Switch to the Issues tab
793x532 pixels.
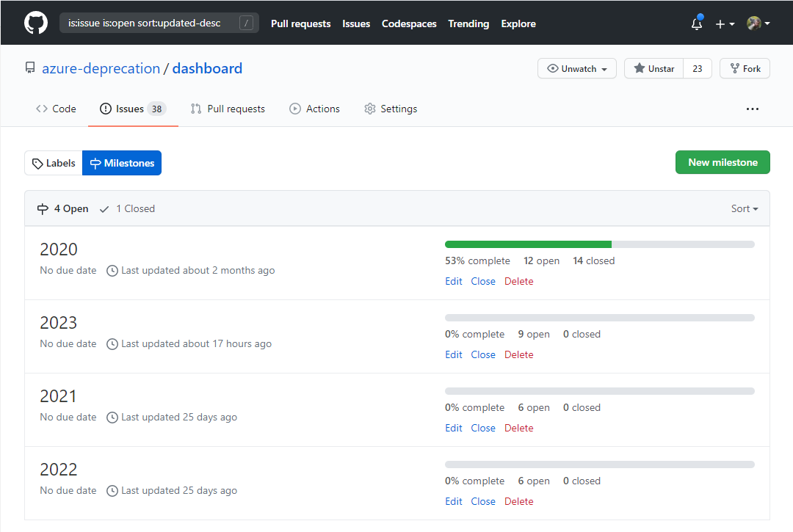(x=133, y=109)
